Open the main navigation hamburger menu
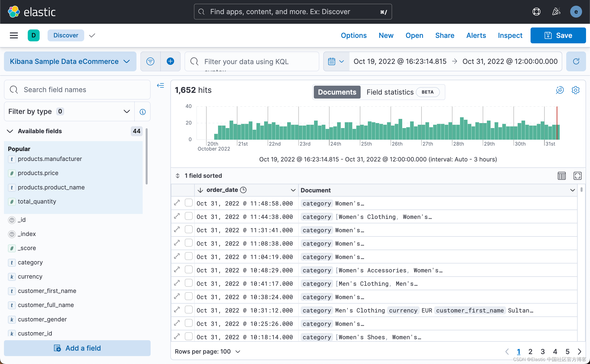The image size is (590, 364). point(14,35)
